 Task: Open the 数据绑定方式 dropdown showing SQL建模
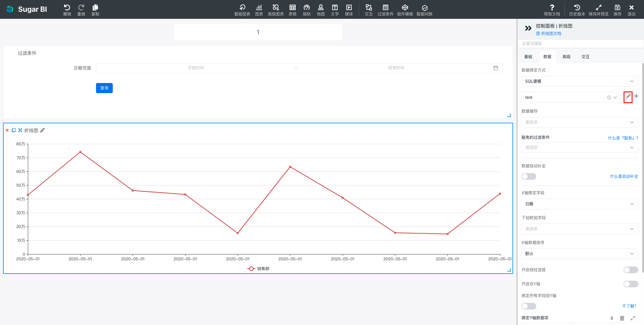point(580,81)
